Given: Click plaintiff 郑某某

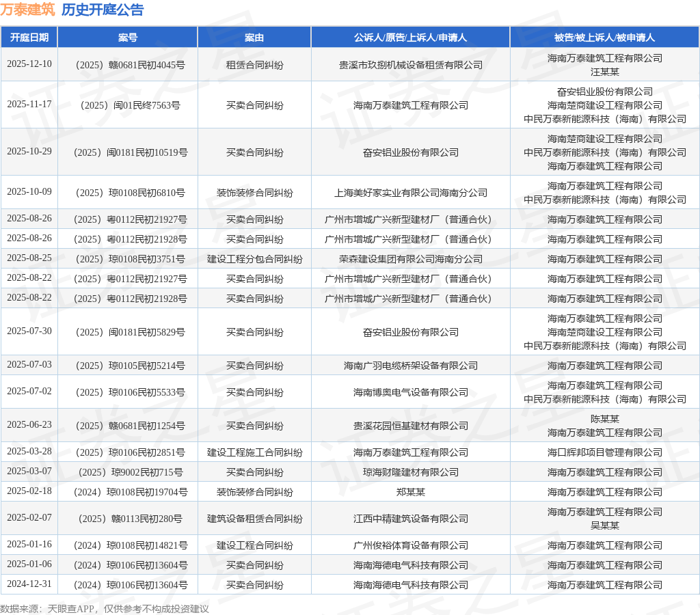Looking at the screenshot, I should [411, 492].
